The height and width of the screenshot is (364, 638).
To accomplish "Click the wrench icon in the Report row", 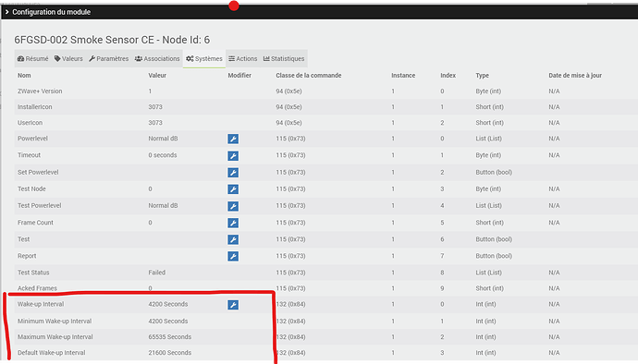I will [233, 256].
